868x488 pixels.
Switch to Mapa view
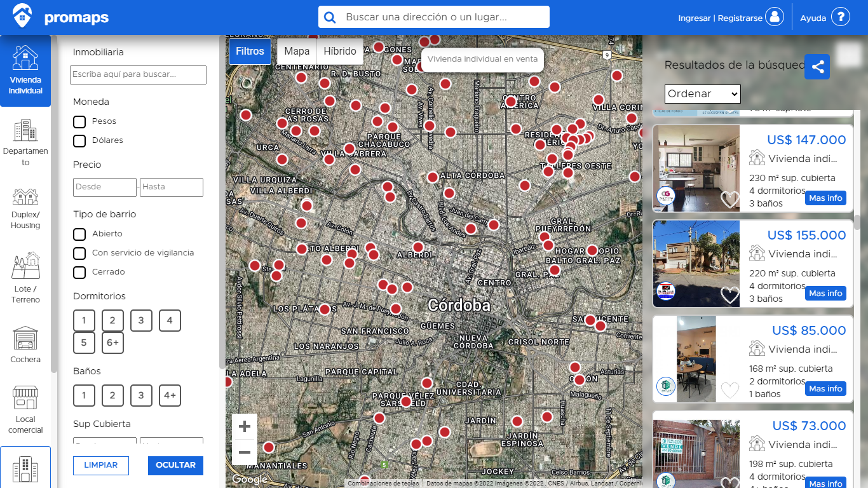click(x=297, y=51)
